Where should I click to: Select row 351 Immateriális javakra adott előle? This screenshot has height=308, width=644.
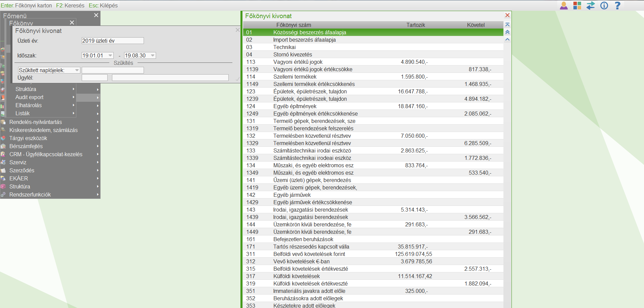tap(373, 291)
